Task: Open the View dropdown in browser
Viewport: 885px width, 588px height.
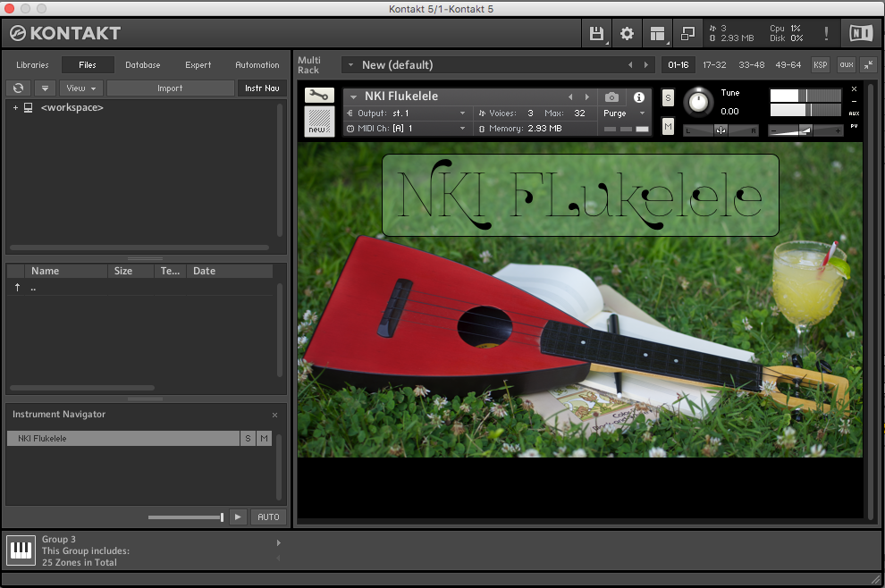Action: (x=81, y=88)
